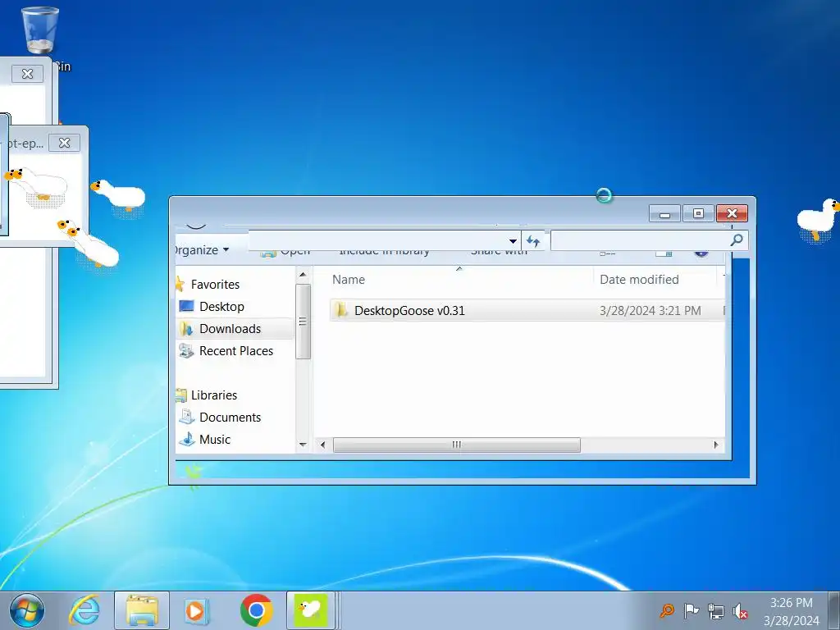Select Favorites in the navigation pane
This screenshot has width=840, height=630.
216,285
